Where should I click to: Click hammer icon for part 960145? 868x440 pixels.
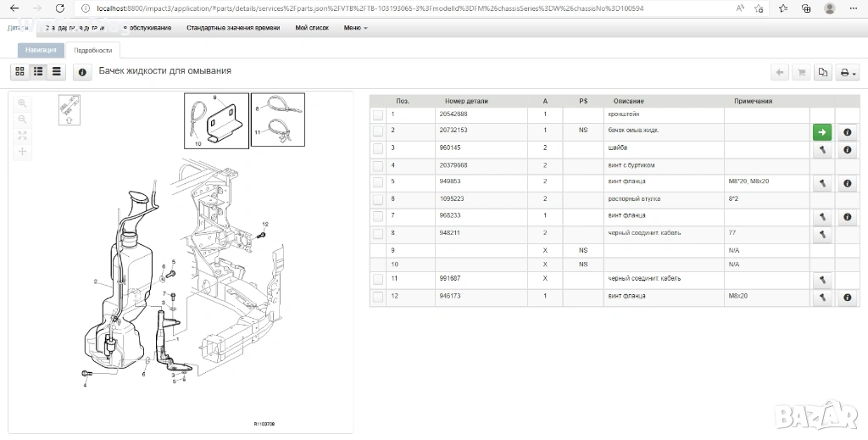822,149
